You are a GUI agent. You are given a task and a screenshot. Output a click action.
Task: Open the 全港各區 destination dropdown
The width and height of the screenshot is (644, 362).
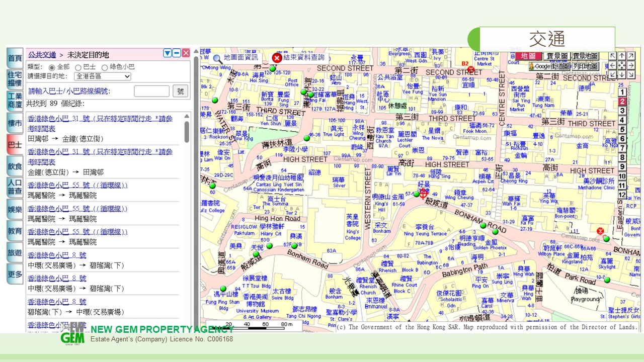coord(102,76)
